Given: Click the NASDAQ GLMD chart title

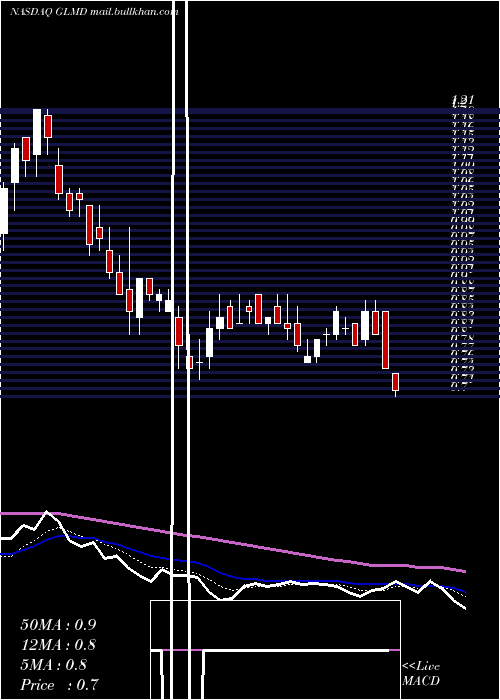Looking at the screenshot, I should 94,12.
